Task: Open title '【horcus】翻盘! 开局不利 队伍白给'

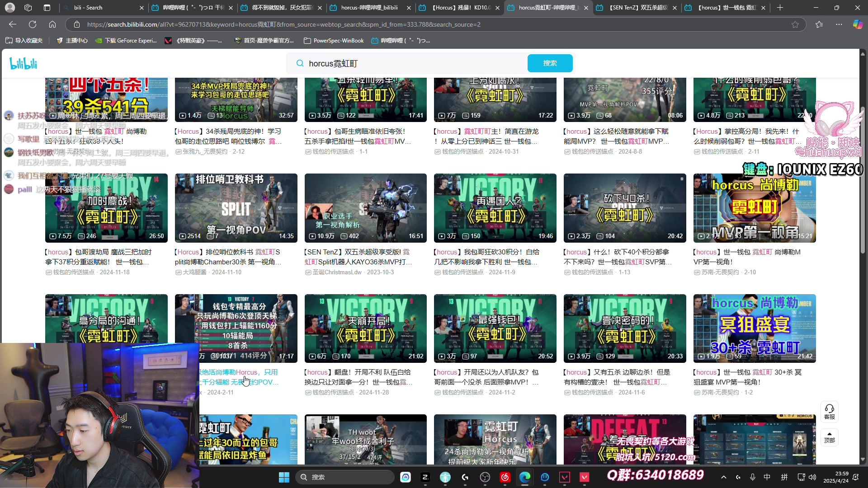Action: pos(358,377)
